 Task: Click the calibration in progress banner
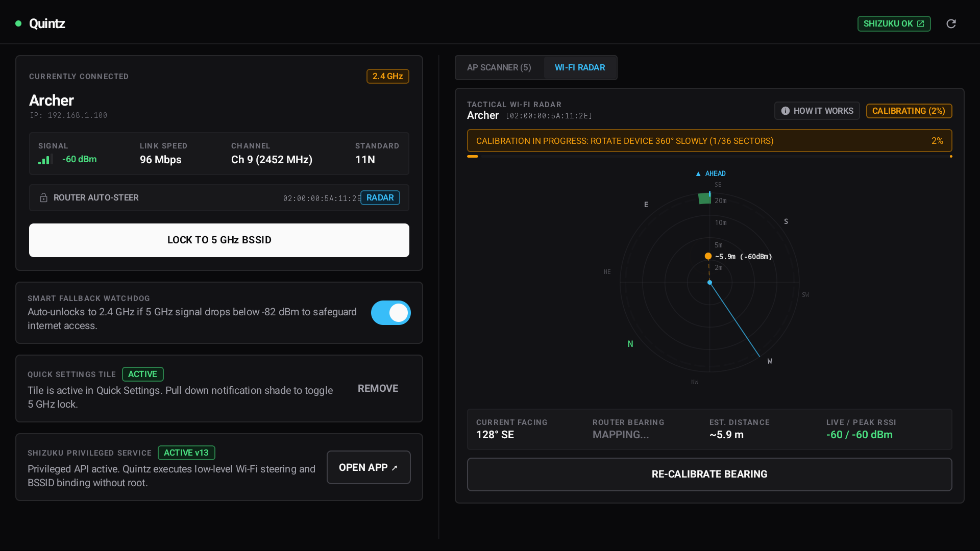pos(709,141)
